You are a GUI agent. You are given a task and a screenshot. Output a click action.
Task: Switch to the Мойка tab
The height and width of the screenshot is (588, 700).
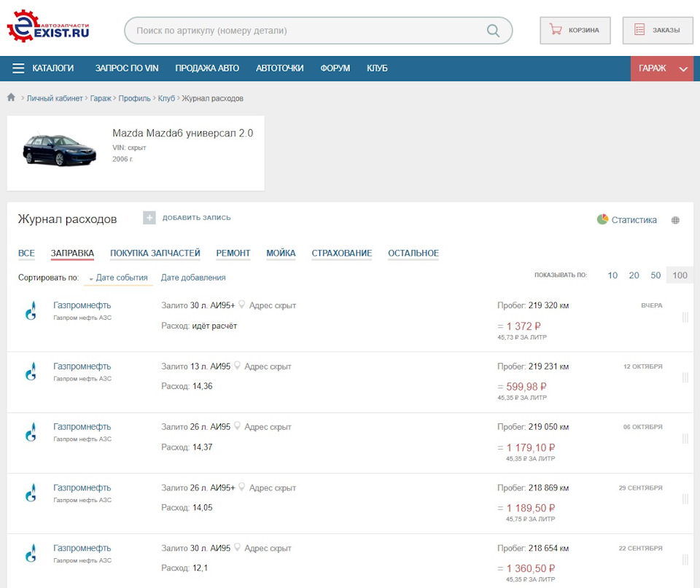(x=281, y=253)
